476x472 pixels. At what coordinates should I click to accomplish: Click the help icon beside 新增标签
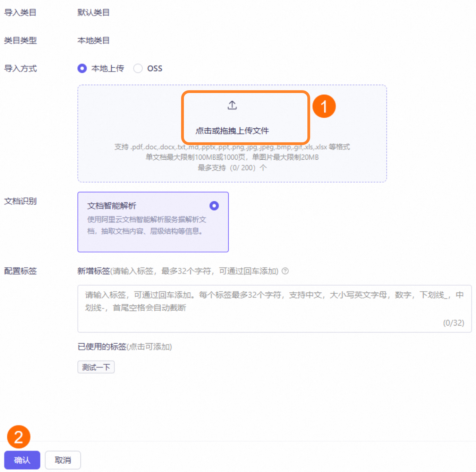[285, 271]
